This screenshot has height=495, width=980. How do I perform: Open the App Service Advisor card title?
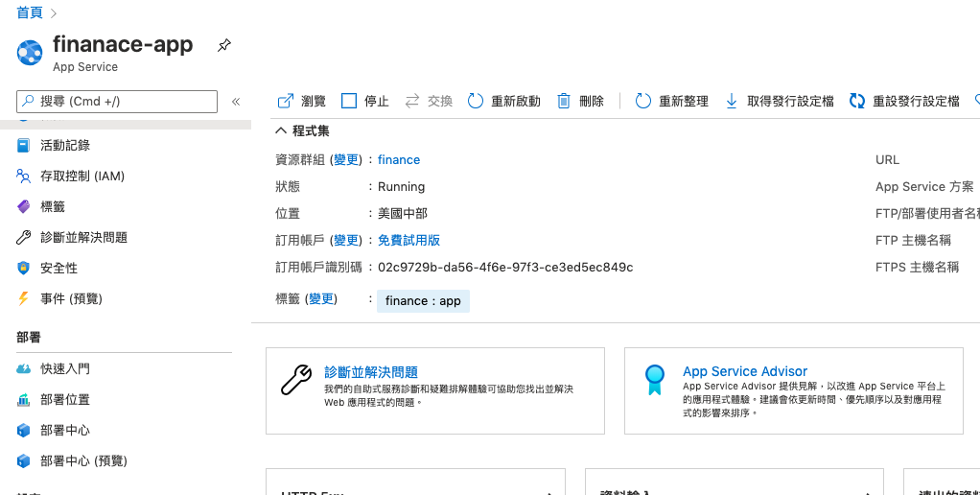coord(745,371)
